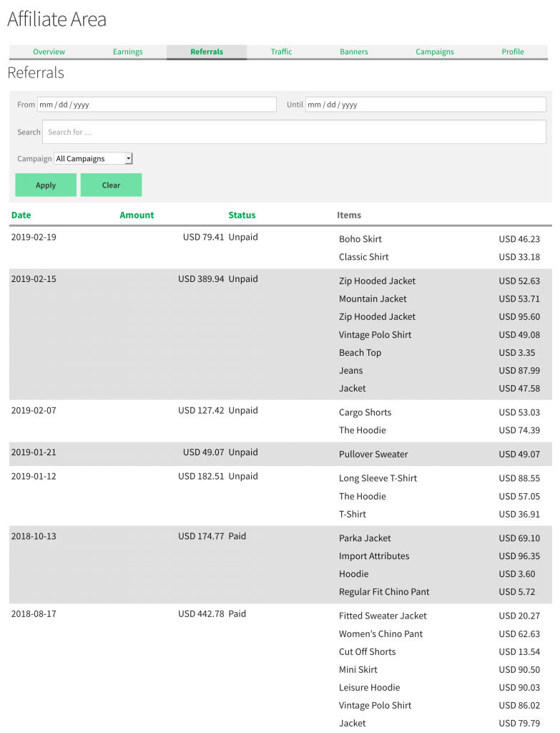Open the Banners tab

point(353,52)
